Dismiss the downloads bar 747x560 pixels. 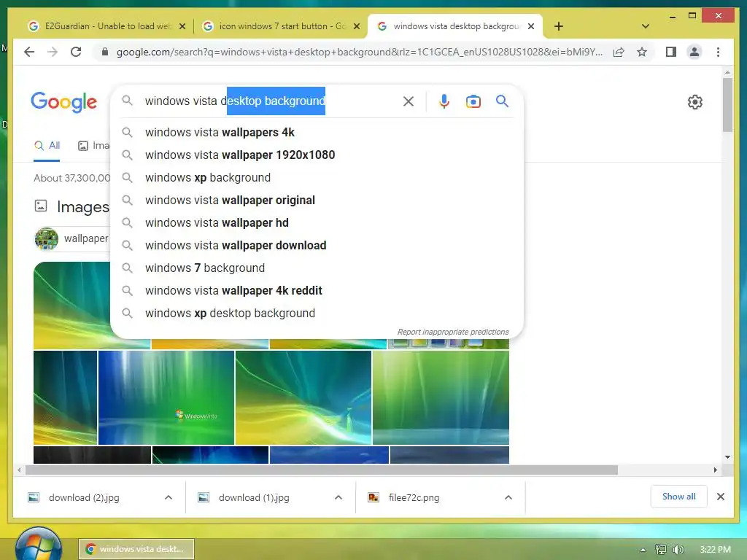720,497
